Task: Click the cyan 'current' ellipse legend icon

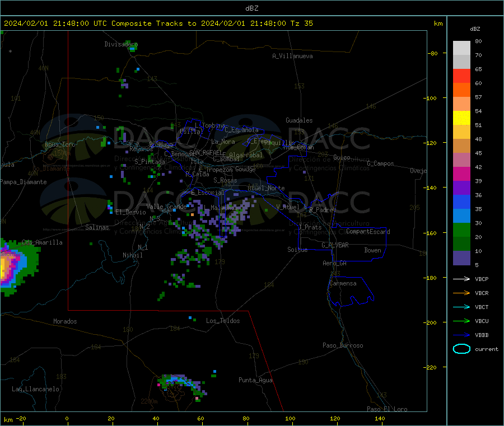Action: [461, 349]
